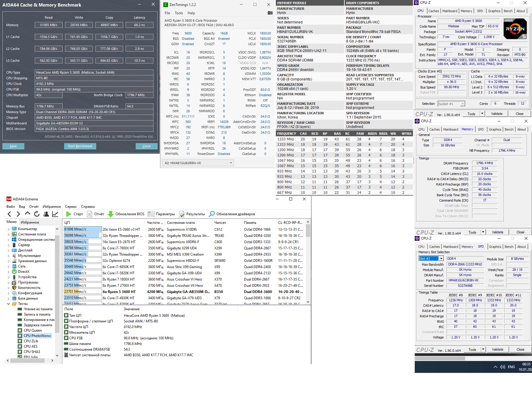
Task: Open Параметры in the AIDA64 Extreme toolbar
Action: (x=161, y=214)
